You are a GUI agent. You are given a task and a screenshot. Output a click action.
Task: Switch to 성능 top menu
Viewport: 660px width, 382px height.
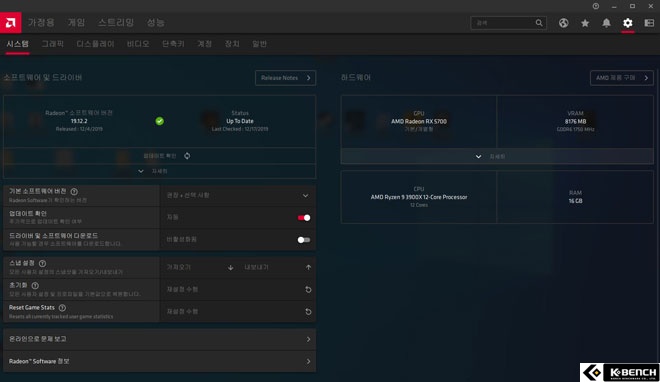pyautogui.click(x=156, y=23)
